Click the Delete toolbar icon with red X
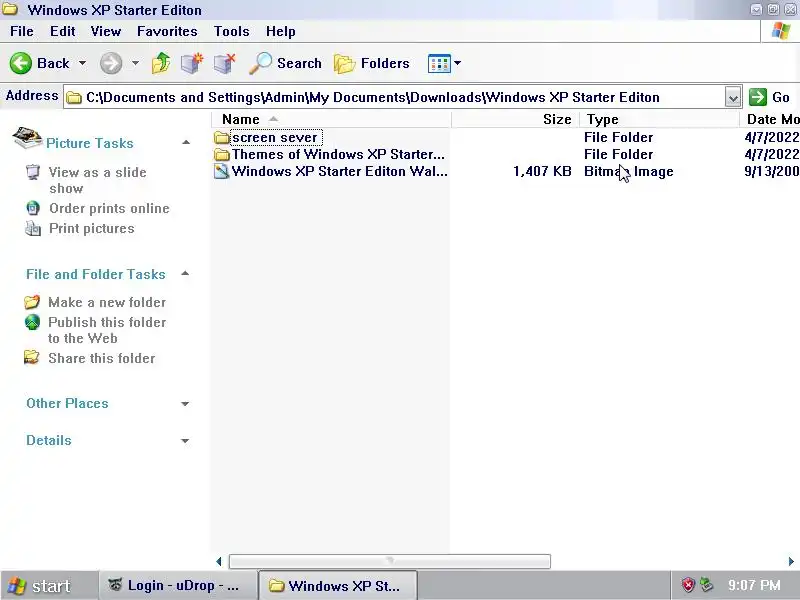Image resolution: width=800 pixels, height=600 pixels. [x=224, y=63]
